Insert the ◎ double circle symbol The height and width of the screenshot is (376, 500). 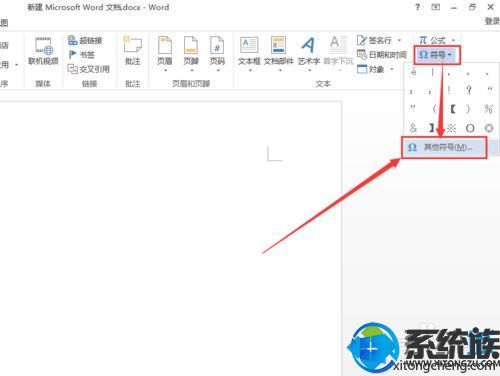[x=489, y=128]
